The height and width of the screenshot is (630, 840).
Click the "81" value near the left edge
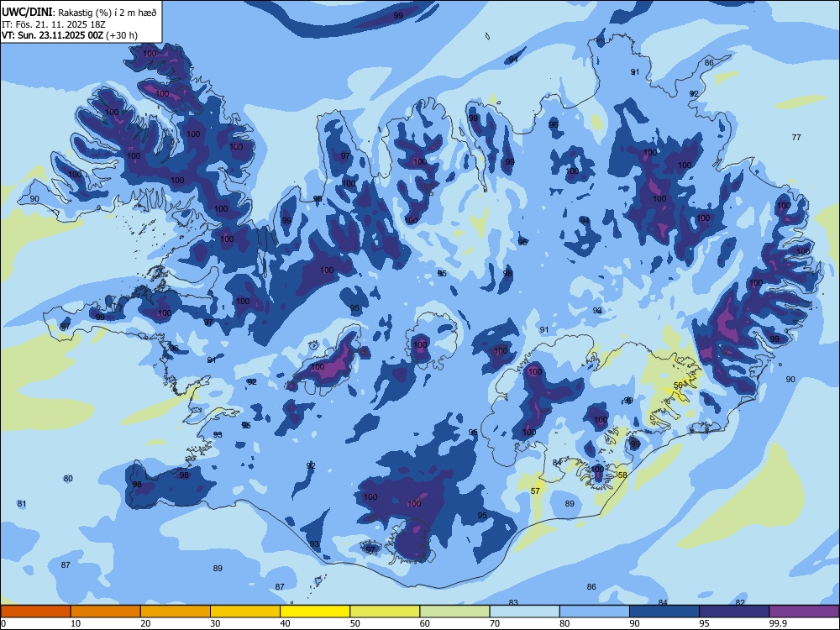(x=22, y=503)
